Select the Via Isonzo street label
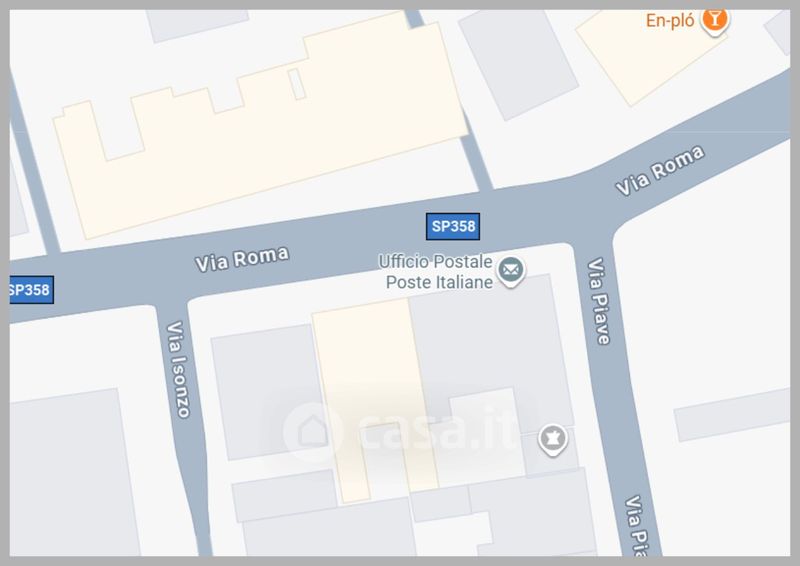 coord(178,369)
